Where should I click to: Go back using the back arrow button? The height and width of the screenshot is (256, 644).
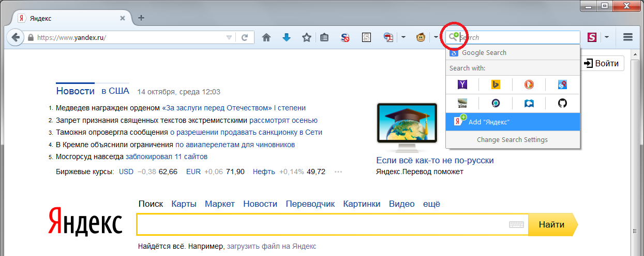(16, 37)
